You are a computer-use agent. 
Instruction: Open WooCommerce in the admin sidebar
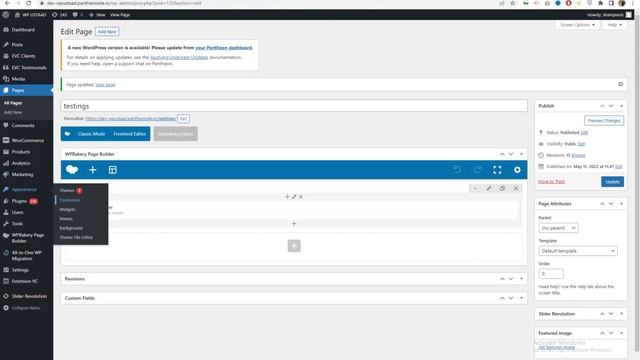27,140
